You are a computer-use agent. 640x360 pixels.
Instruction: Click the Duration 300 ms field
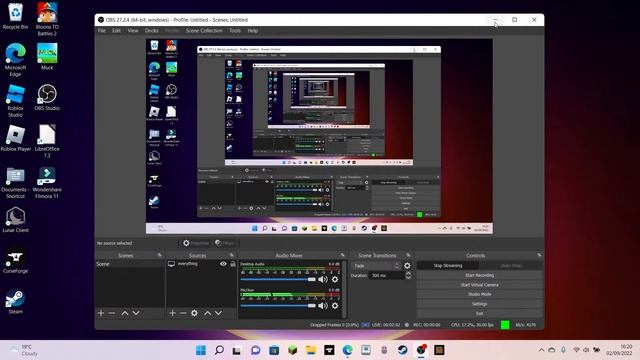(x=387, y=276)
